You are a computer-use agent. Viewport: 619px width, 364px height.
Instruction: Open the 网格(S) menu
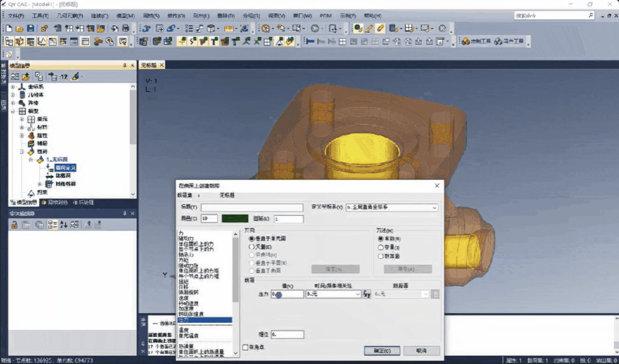(151, 15)
